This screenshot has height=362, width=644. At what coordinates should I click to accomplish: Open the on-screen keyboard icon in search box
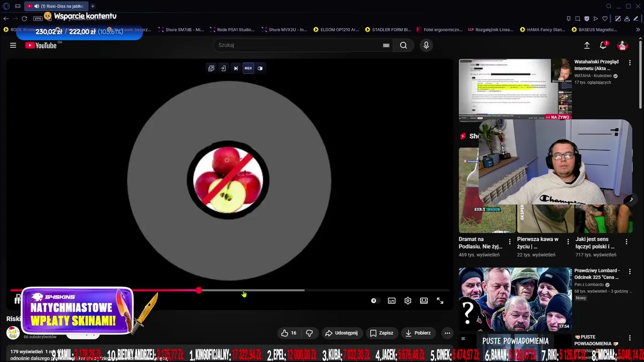pyautogui.click(x=386, y=45)
